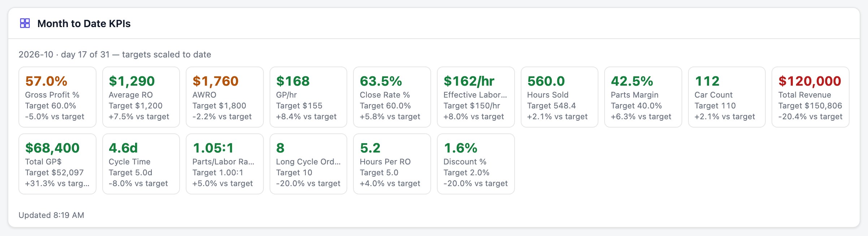This screenshot has height=236, width=868.
Task: Open the AWRO KPI card
Action: 225,97
